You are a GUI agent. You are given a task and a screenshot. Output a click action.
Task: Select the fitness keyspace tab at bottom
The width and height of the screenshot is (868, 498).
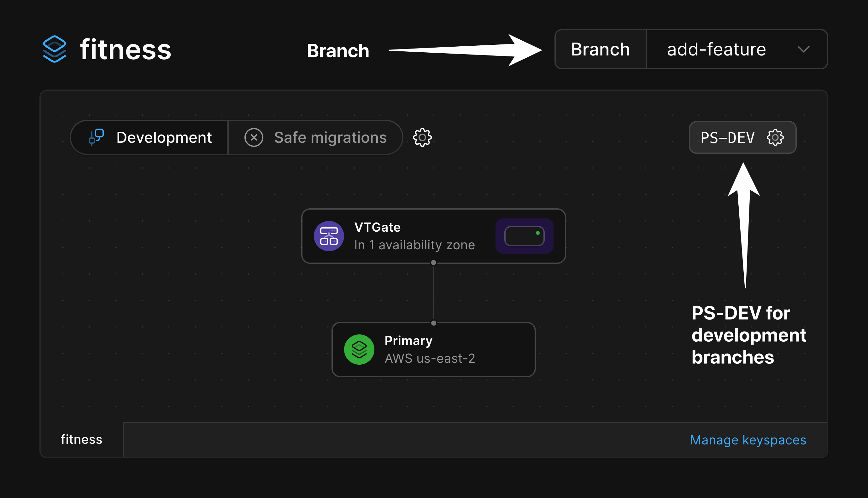(81, 439)
